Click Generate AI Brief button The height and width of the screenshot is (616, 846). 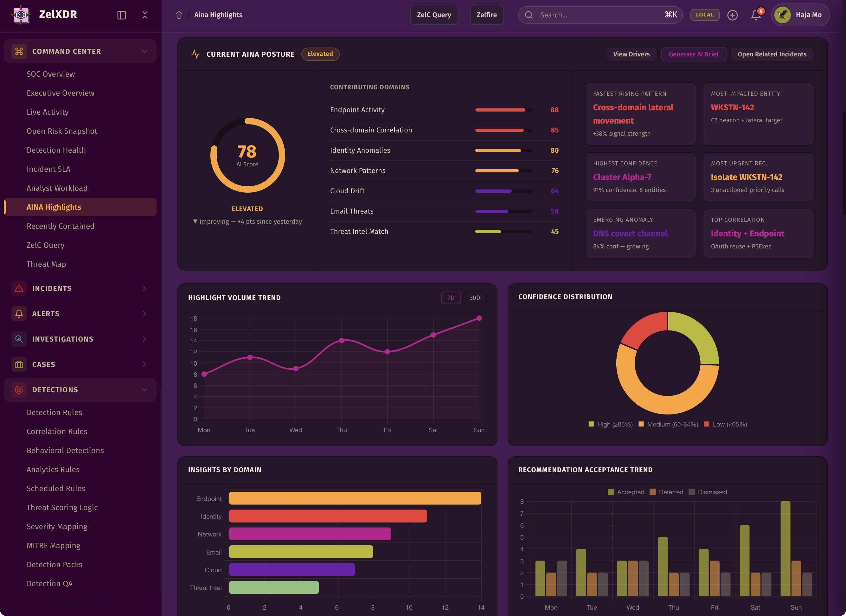(x=694, y=54)
